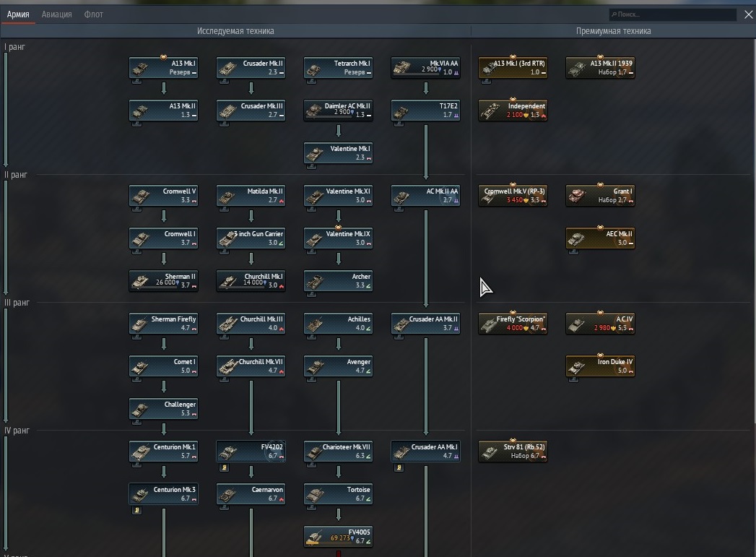Choose the FV4202 tank card

click(x=251, y=452)
